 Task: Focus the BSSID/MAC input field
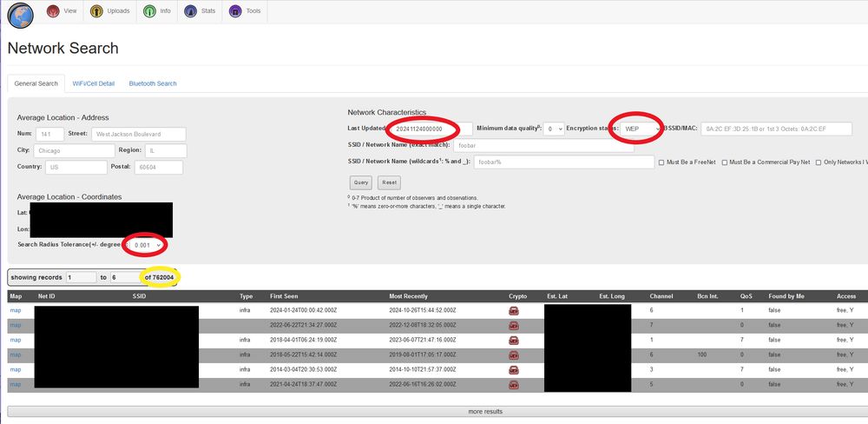click(x=776, y=129)
